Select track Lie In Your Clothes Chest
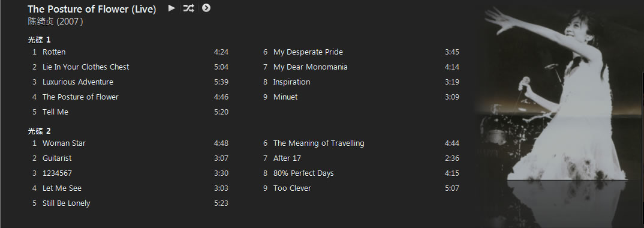 pyautogui.click(x=130, y=67)
